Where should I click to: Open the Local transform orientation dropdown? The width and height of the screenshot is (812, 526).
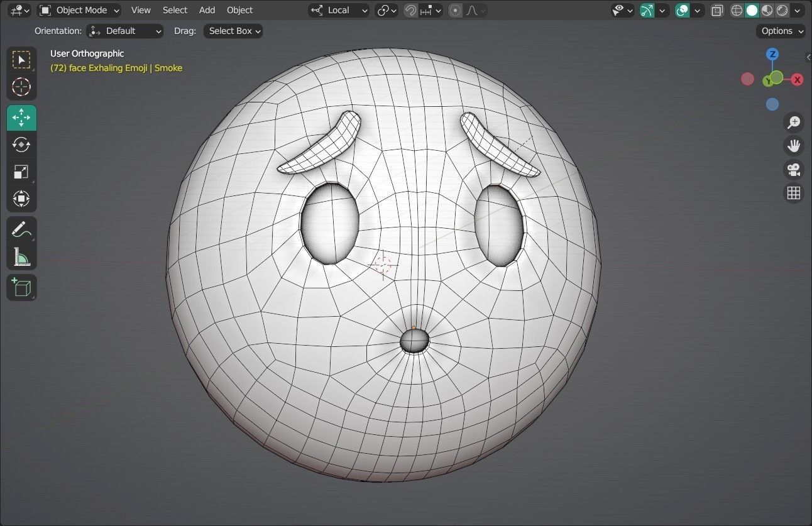339,10
